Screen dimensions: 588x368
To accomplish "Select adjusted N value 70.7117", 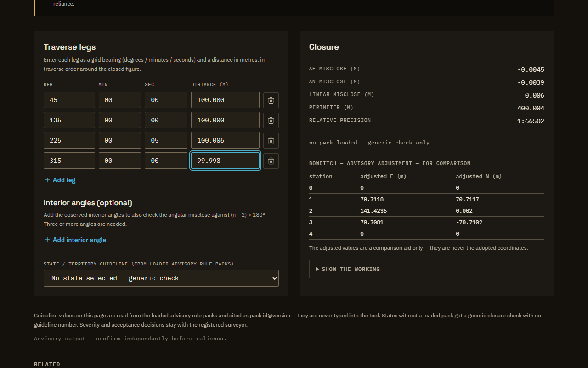I will point(468,199).
